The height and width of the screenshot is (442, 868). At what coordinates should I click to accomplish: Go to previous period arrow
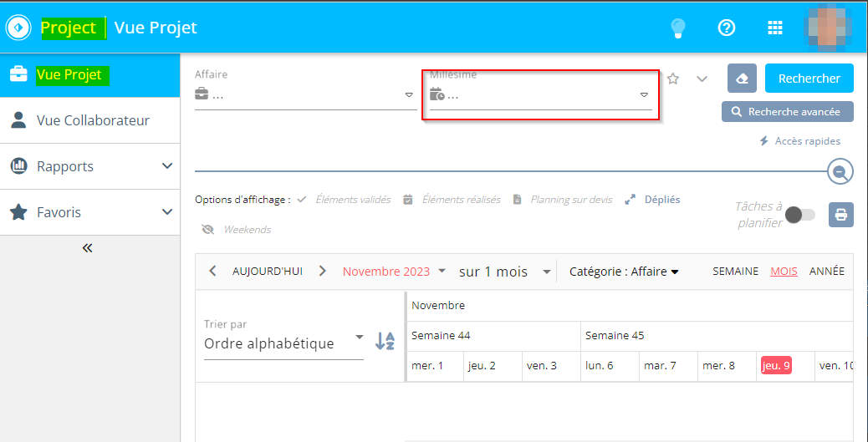212,271
